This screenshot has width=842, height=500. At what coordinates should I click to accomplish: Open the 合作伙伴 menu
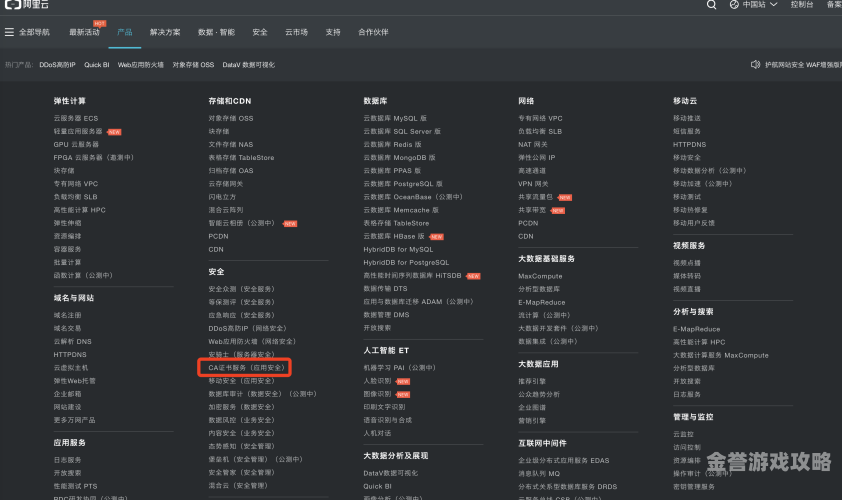[x=373, y=32]
